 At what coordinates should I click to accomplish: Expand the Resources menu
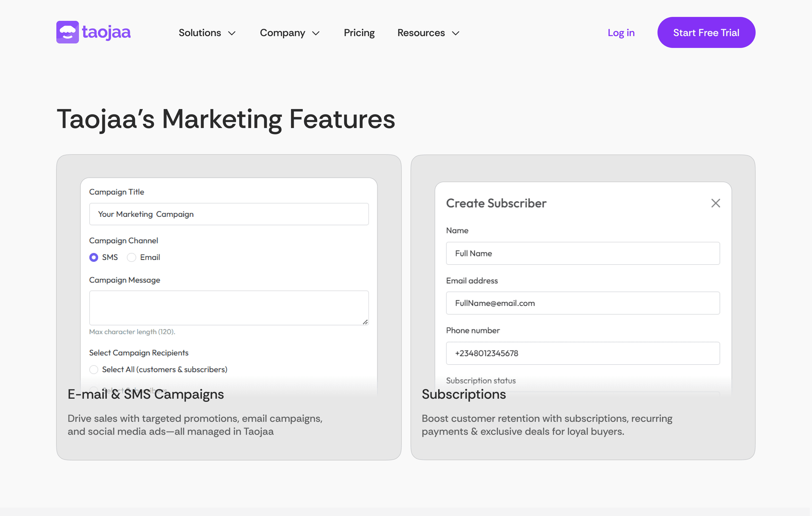click(421, 33)
